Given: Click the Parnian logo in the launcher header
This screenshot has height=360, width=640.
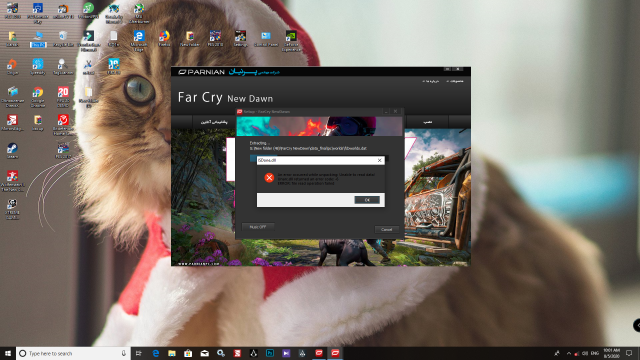Looking at the screenshot, I should [x=201, y=72].
